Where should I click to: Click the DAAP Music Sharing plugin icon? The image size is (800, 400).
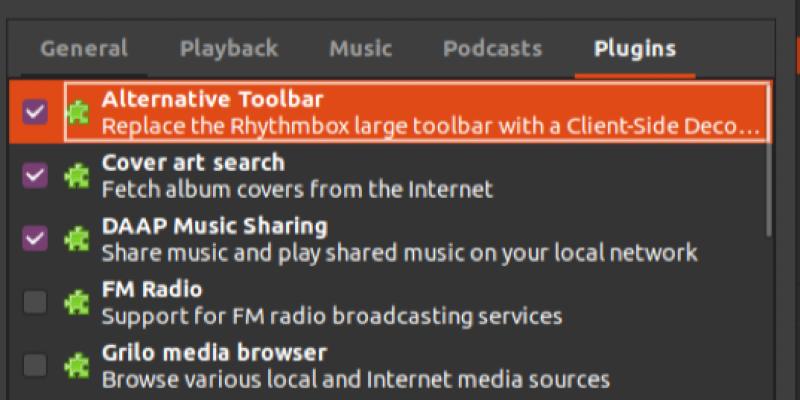(x=77, y=239)
